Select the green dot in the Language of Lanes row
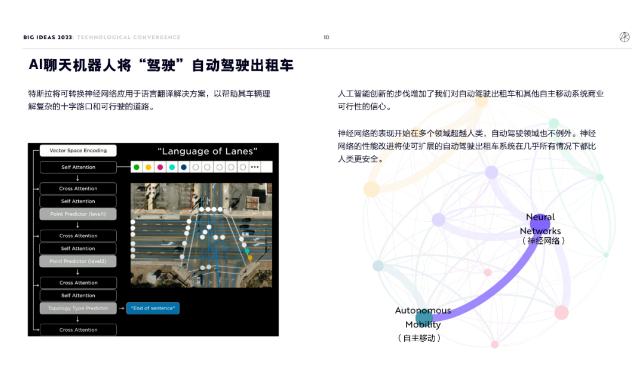Image resolution: width=639 pixels, height=375 pixels. point(137,167)
